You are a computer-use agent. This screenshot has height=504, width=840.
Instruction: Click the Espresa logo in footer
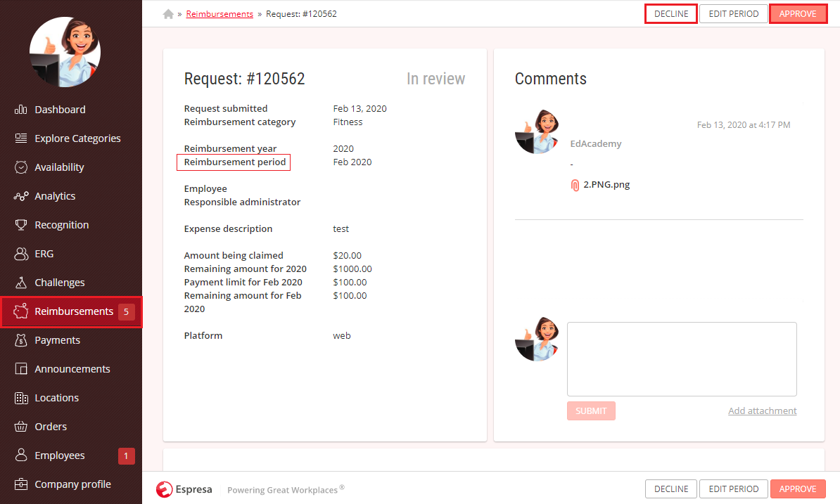[184, 489]
